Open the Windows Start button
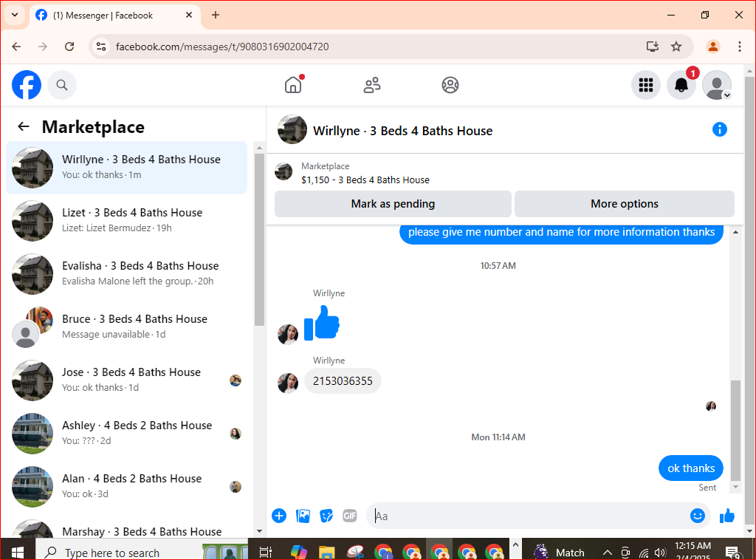This screenshot has width=756, height=560. pyautogui.click(x=18, y=552)
